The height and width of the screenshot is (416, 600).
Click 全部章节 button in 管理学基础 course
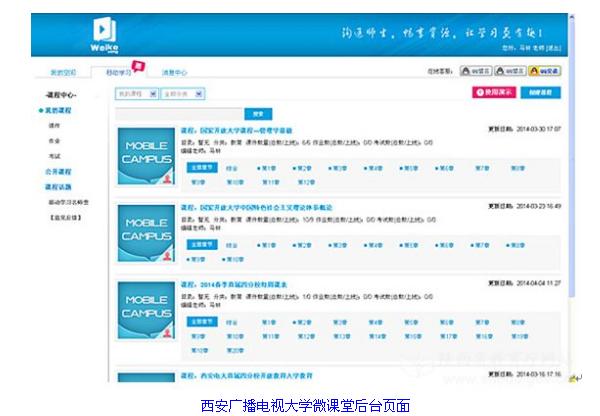point(202,168)
